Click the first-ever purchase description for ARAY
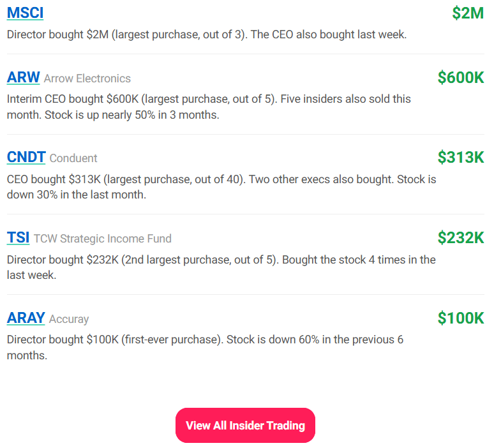This screenshot has width=494, height=448. coord(205,347)
